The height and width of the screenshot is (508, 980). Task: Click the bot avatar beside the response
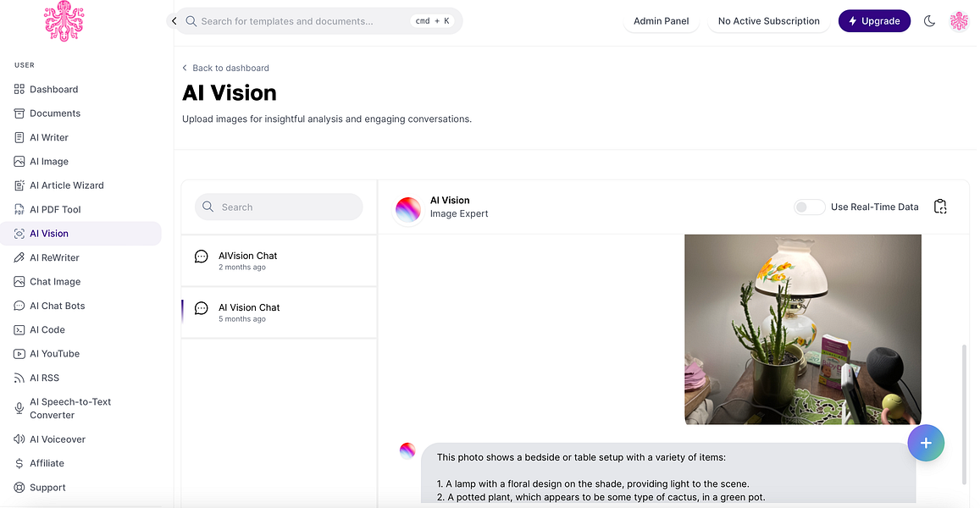pos(407,450)
